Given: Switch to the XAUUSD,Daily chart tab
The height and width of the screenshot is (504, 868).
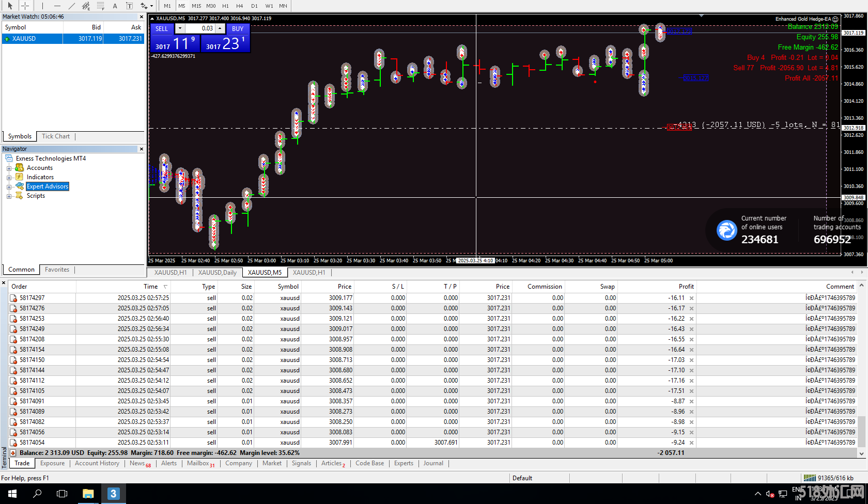Looking at the screenshot, I should (x=217, y=272).
